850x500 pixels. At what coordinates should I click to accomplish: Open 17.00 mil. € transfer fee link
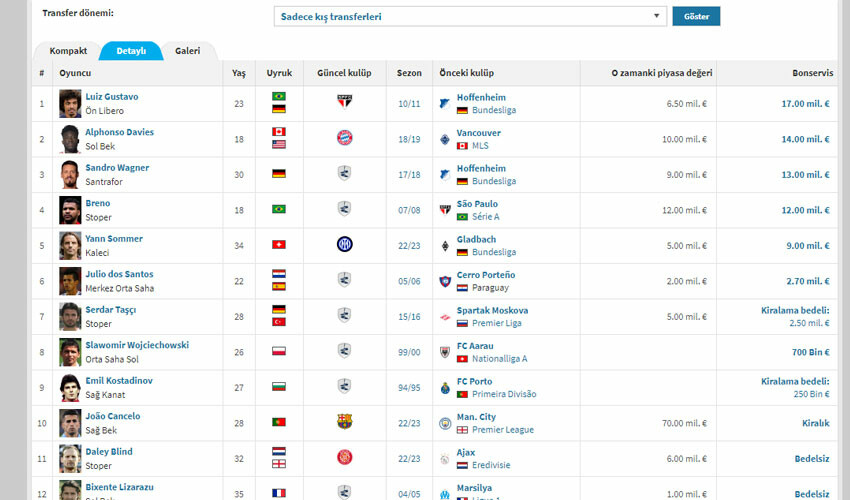tap(805, 103)
